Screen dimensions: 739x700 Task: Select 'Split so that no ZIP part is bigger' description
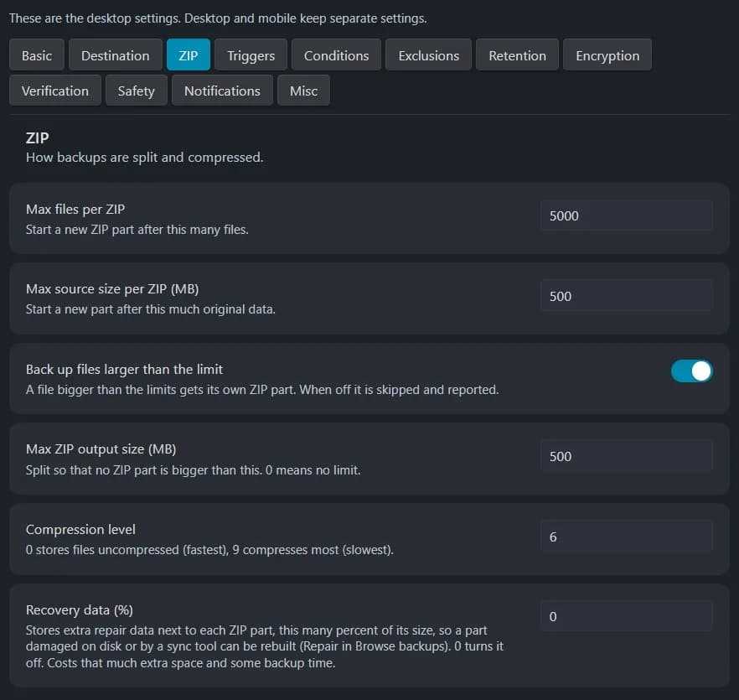point(194,469)
